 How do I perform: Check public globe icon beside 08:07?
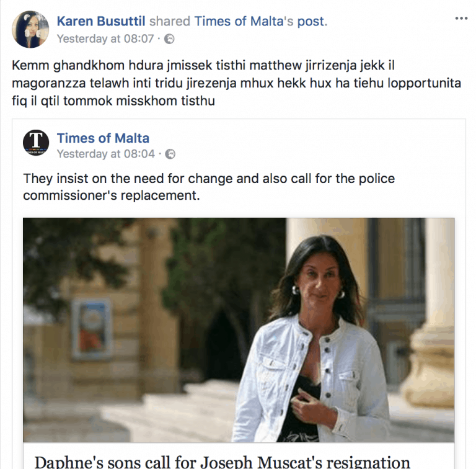169,39
